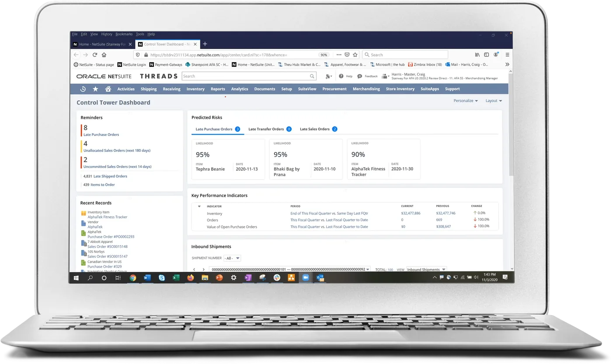
Task: Open the NetSuite Login bookmark
Action: coord(132,65)
